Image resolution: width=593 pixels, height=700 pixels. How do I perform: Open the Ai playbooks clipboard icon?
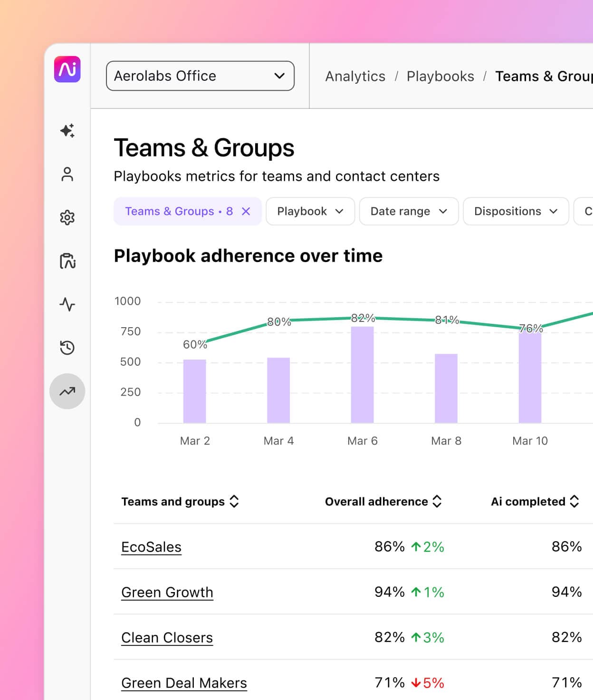[67, 261]
